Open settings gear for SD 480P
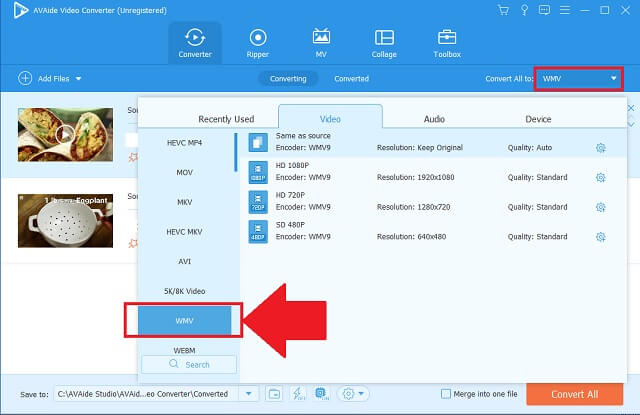 tap(600, 237)
